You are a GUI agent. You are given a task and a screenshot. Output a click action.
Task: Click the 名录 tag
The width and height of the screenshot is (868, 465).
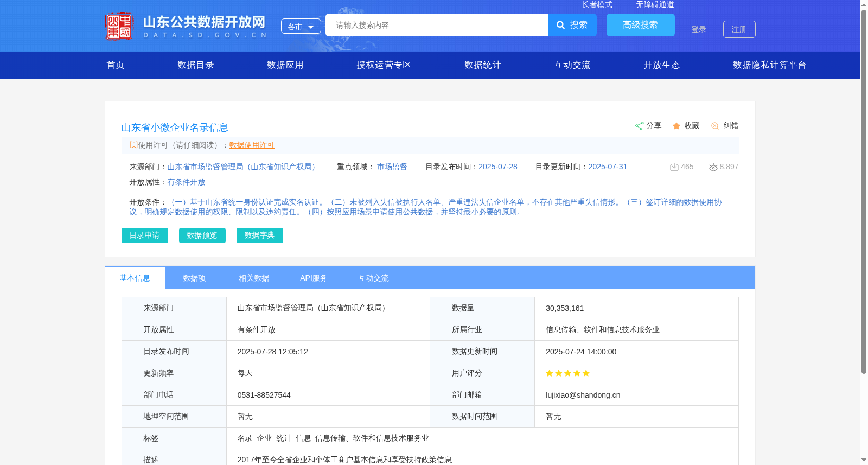[x=245, y=438]
